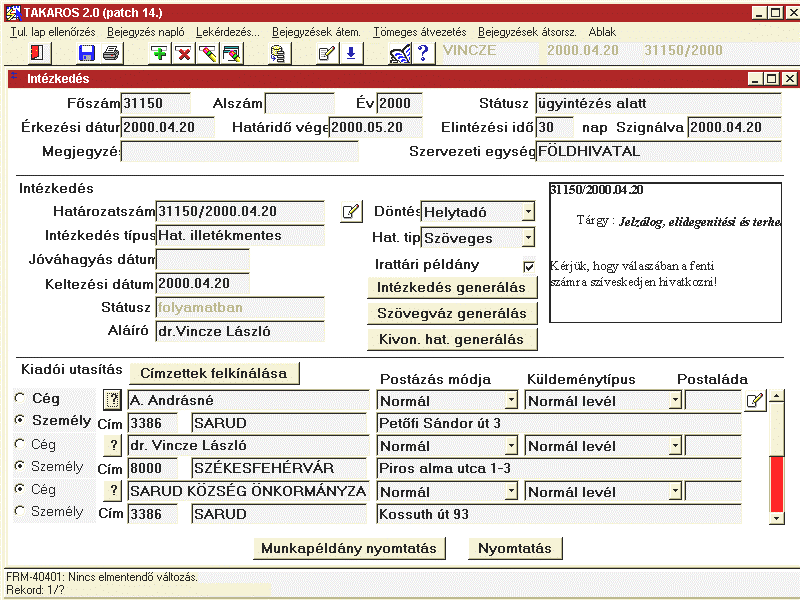Click the red X delete record icon
Image resolution: width=800 pixels, height=600 pixels.
click(x=184, y=53)
